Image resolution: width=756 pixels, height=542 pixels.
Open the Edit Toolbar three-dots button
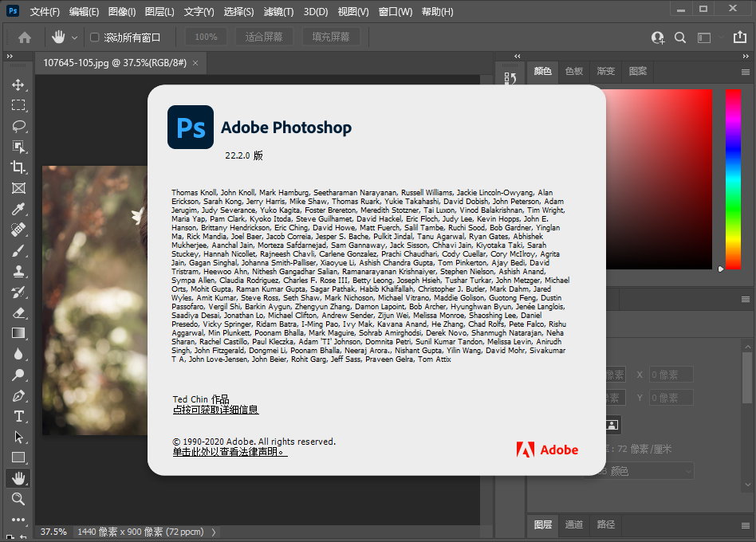pyautogui.click(x=18, y=520)
